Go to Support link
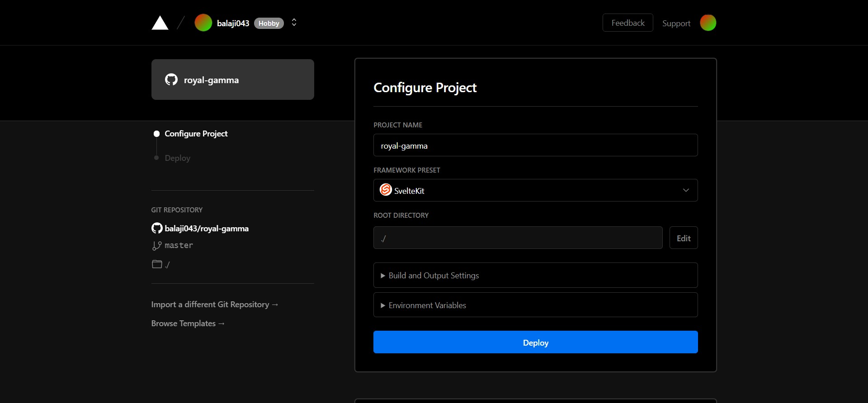 [676, 23]
